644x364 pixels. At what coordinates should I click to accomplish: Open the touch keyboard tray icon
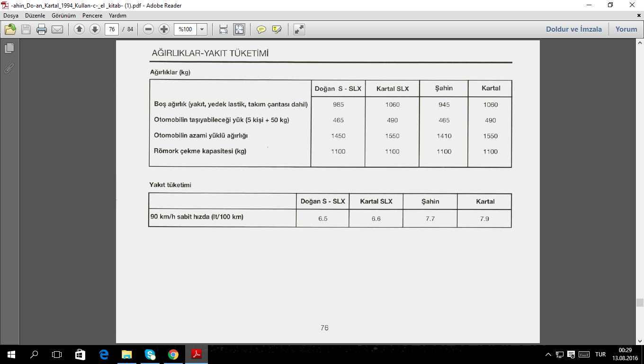tap(584, 355)
